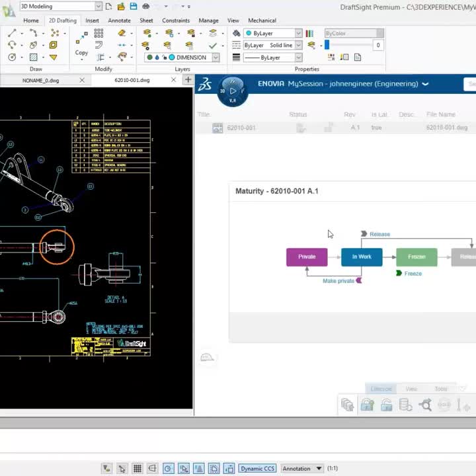Click the Lock Layer icon in Layers
476x476 pixels.
pyautogui.click(x=191, y=33)
